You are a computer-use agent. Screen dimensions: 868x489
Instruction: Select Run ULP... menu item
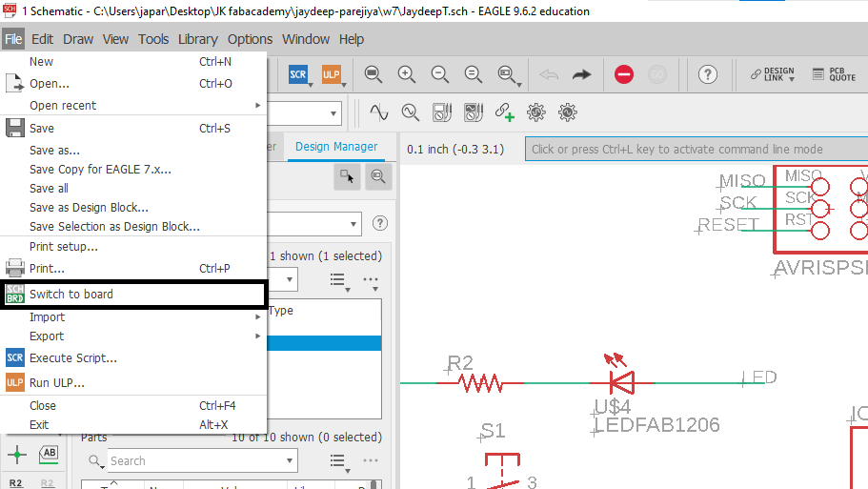[x=133, y=382]
